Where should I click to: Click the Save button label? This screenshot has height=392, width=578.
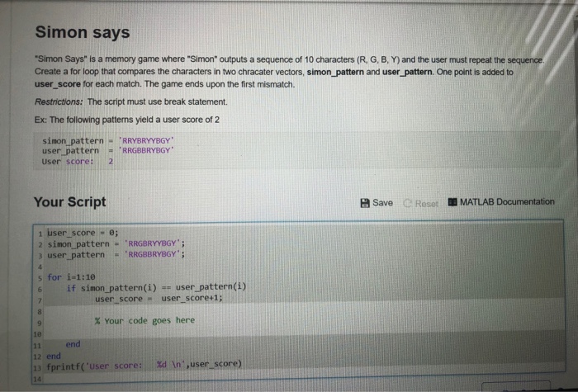[x=382, y=203]
